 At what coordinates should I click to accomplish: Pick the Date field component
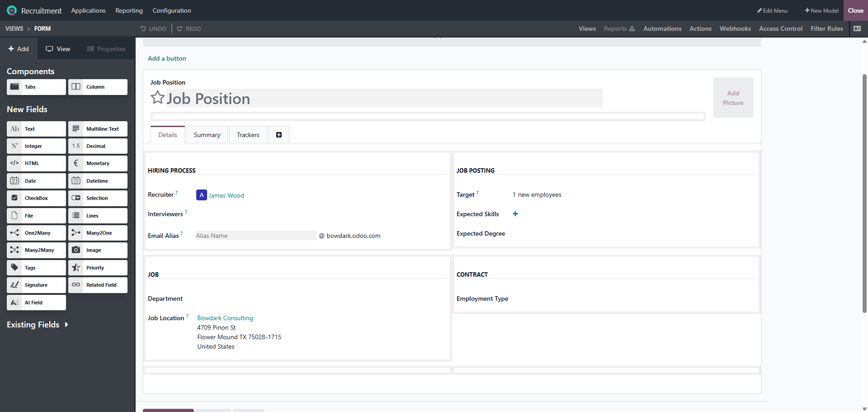click(36, 181)
